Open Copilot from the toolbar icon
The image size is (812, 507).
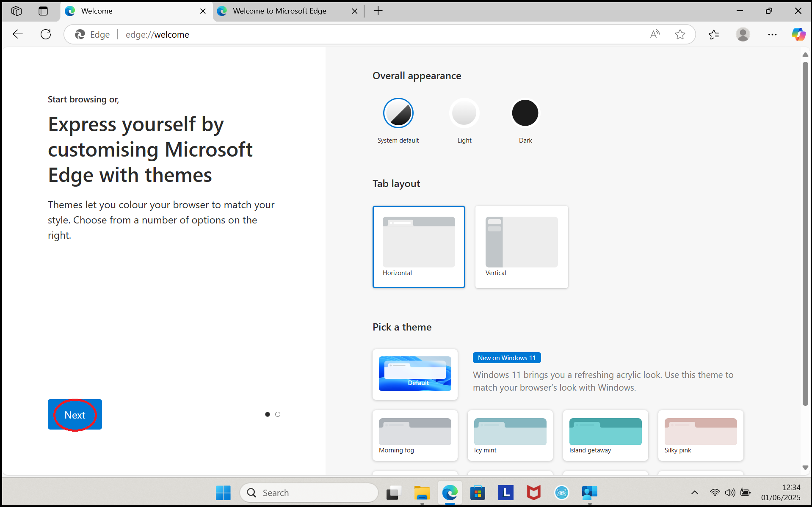click(x=798, y=34)
